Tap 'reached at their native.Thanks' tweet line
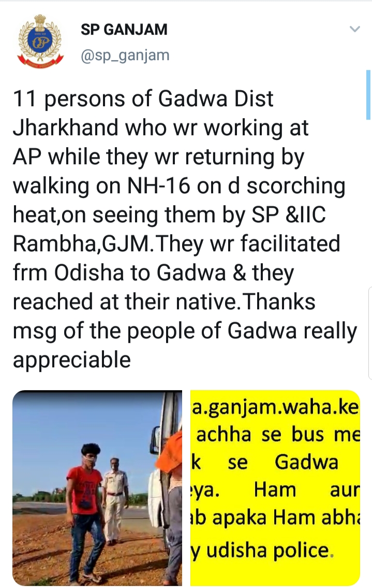Viewport: 372px width, 588px height. [164, 302]
